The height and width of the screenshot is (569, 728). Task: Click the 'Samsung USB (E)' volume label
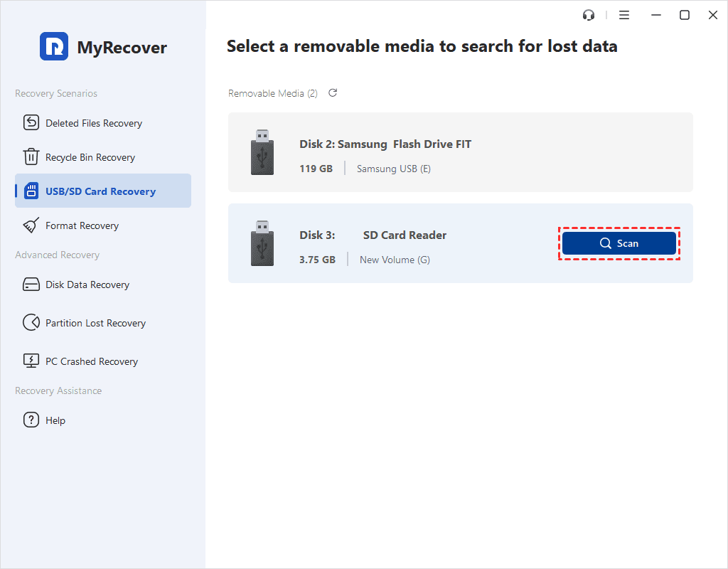394,169
